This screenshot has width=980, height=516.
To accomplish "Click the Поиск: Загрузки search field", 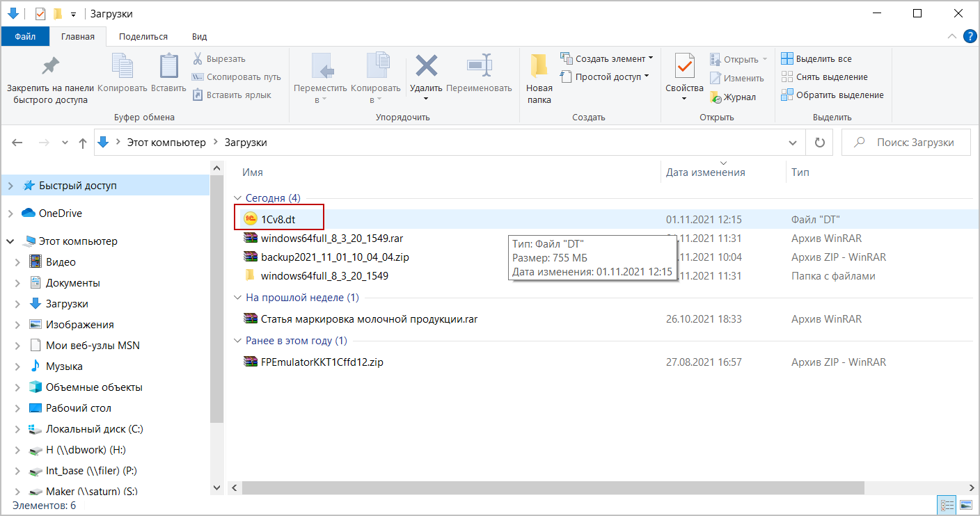I will click(906, 143).
